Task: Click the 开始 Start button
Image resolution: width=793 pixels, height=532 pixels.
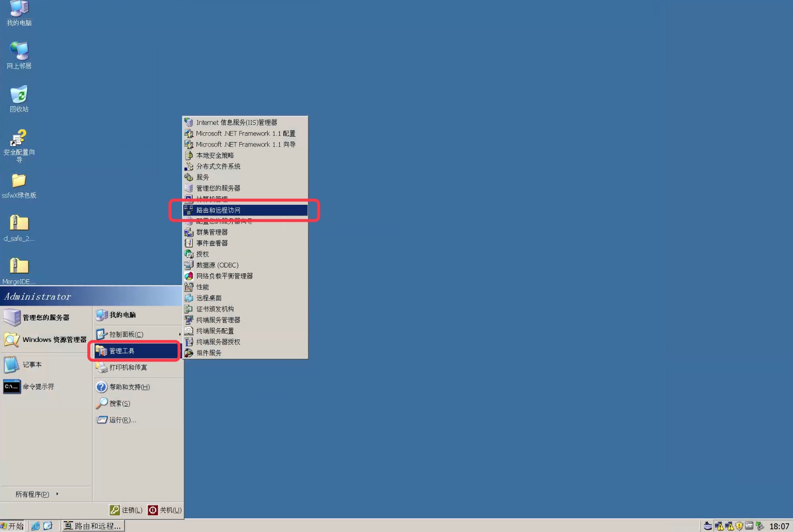Action: pos(13,526)
